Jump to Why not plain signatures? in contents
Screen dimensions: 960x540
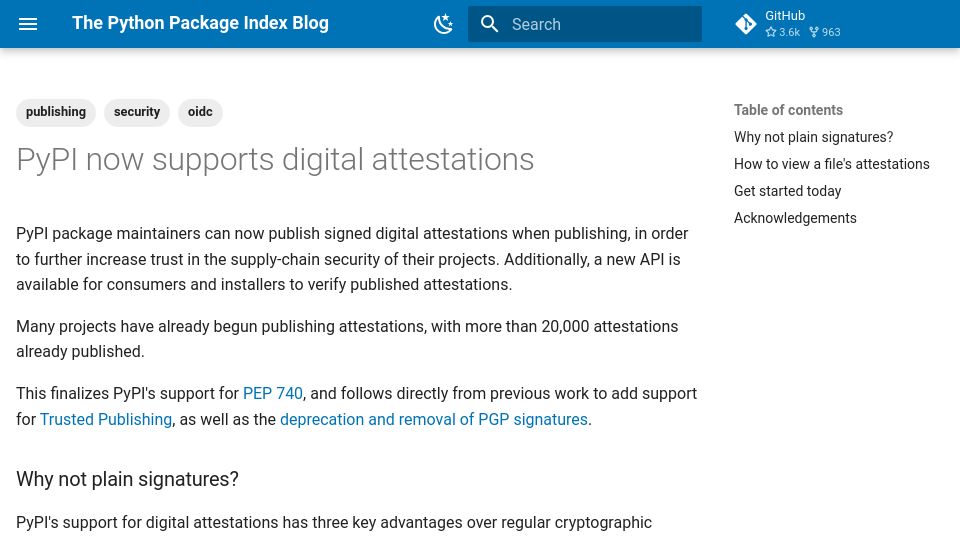tap(813, 137)
